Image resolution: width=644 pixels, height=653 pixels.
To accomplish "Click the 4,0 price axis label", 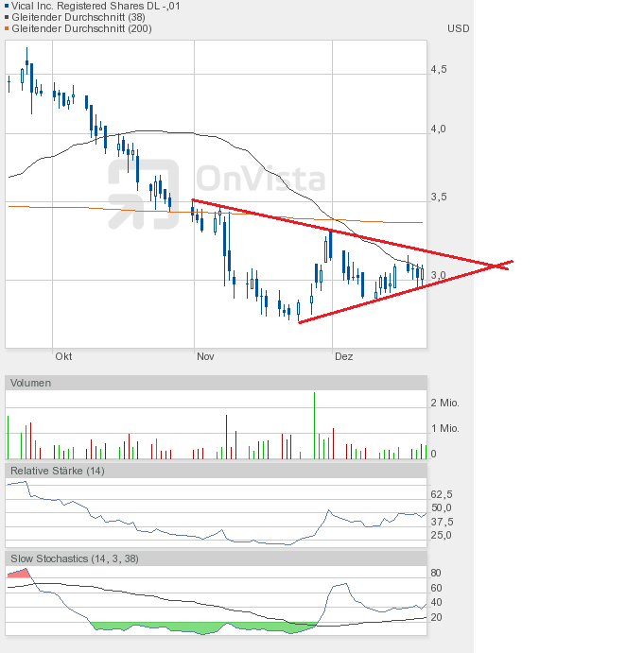I will click(439, 129).
